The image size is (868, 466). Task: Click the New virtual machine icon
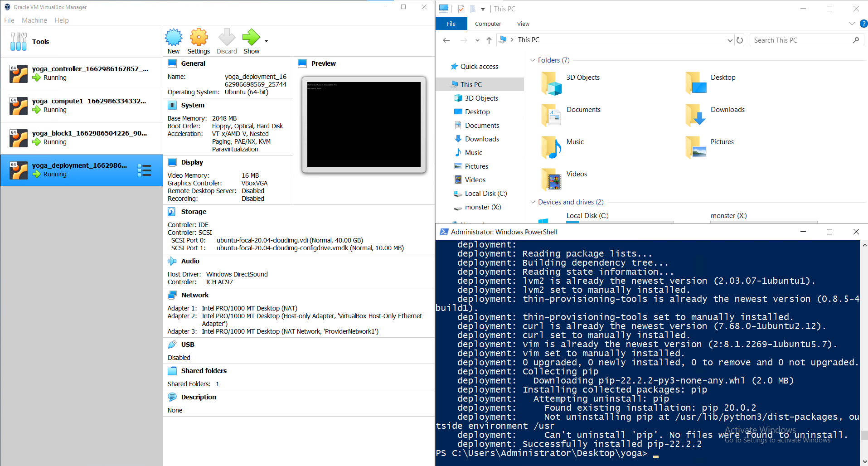[x=173, y=38]
